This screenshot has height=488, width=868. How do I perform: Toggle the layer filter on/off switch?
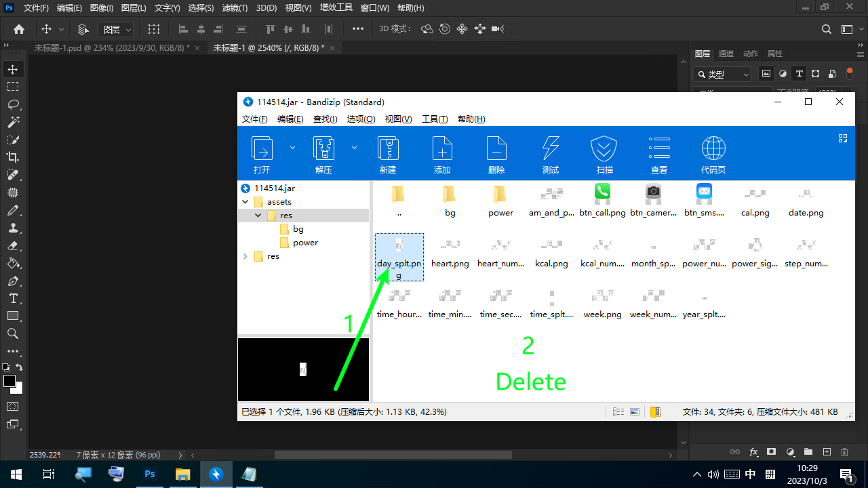(850, 73)
